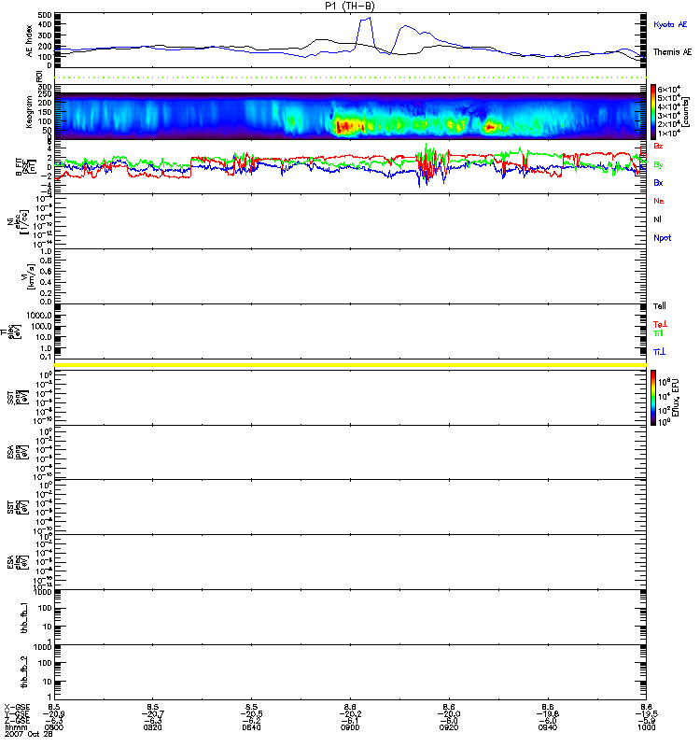Click the Keogram axis title
The image size is (700, 747).
29,111
